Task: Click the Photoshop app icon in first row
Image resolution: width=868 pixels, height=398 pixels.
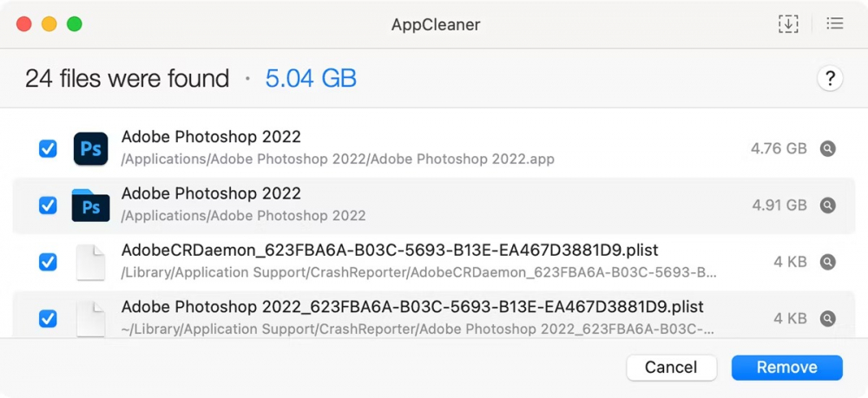Action: 90,148
